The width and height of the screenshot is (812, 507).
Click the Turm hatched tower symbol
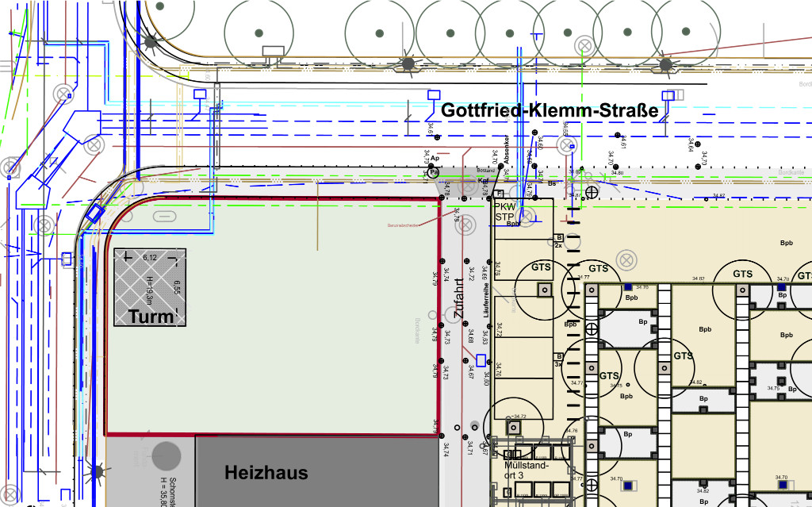pyautogui.click(x=150, y=287)
